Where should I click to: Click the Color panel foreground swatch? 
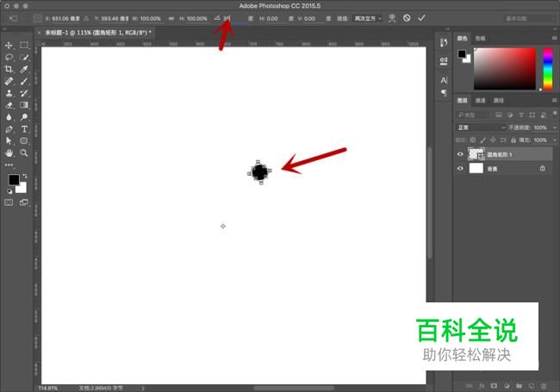click(462, 53)
